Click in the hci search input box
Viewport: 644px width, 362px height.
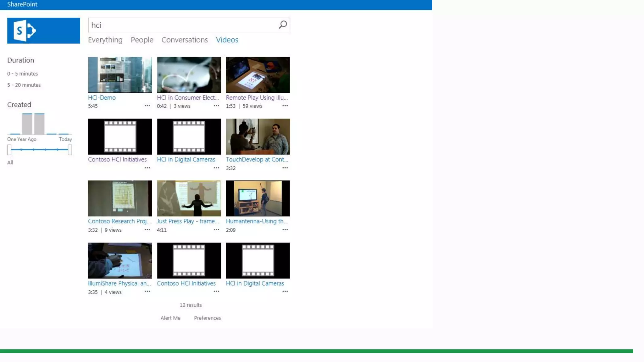point(182,25)
